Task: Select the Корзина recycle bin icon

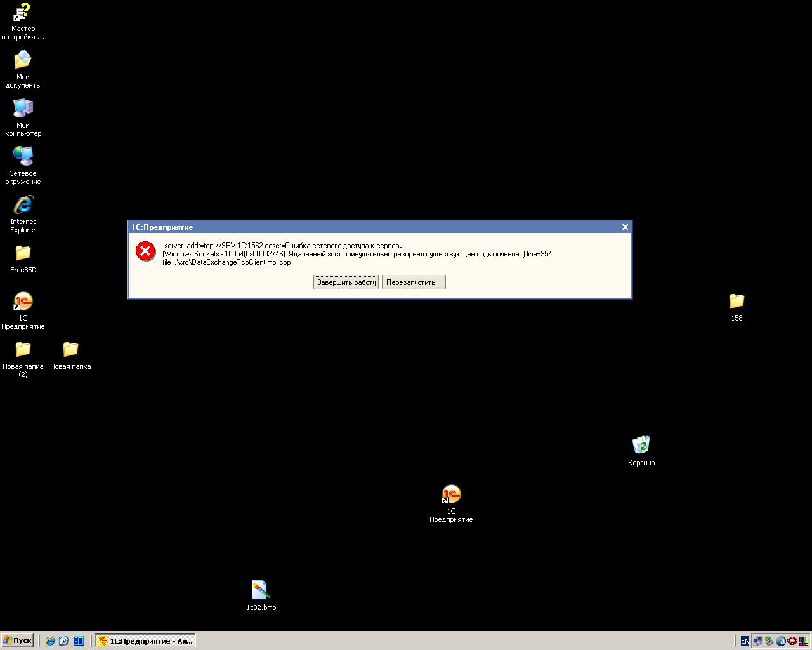Action: click(x=641, y=451)
